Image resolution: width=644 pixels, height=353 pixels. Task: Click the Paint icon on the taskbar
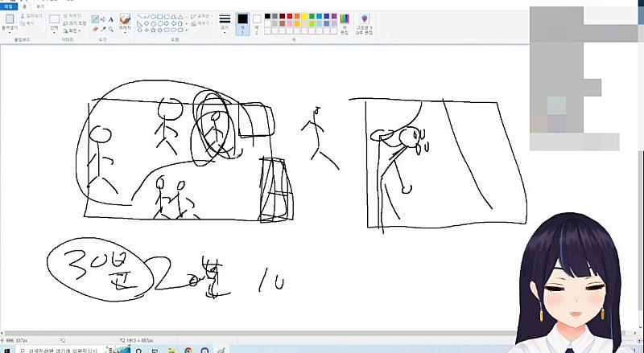pos(221,351)
